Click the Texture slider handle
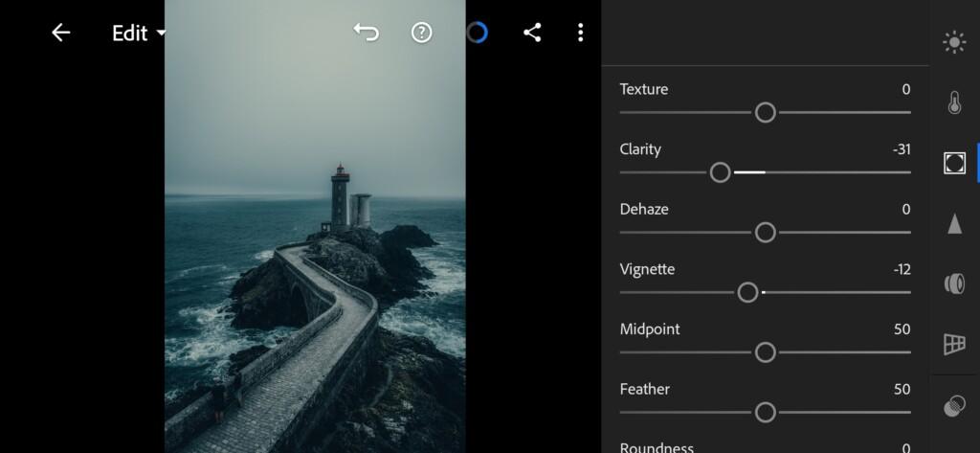Image resolution: width=980 pixels, height=453 pixels. pos(765,113)
